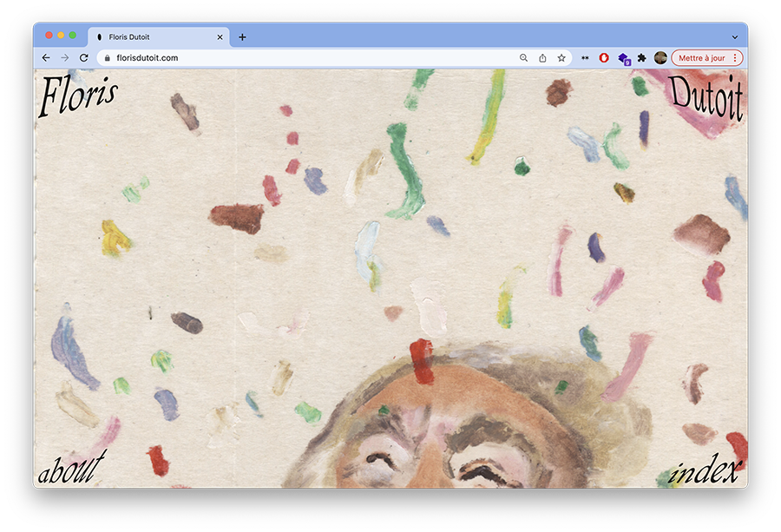Viewport: 781px width, 532px height.
Task: Open Chrome's three-dot menu
Action: point(735,58)
